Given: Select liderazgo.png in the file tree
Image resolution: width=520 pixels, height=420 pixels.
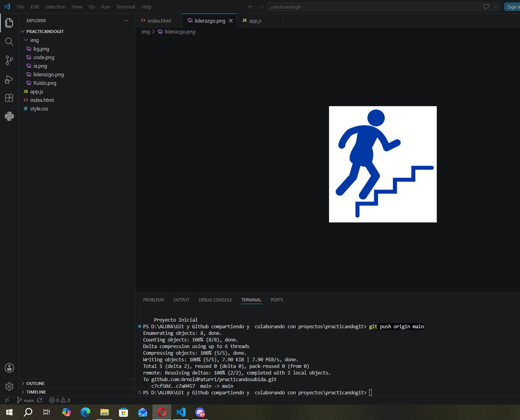Looking at the screenshot, I should [77, 74].
